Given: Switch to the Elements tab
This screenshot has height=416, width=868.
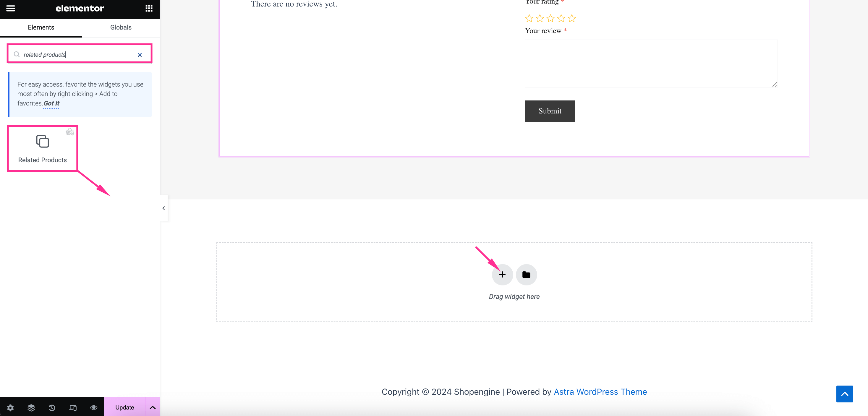Looking at the screenshot, I should [41, 27].
